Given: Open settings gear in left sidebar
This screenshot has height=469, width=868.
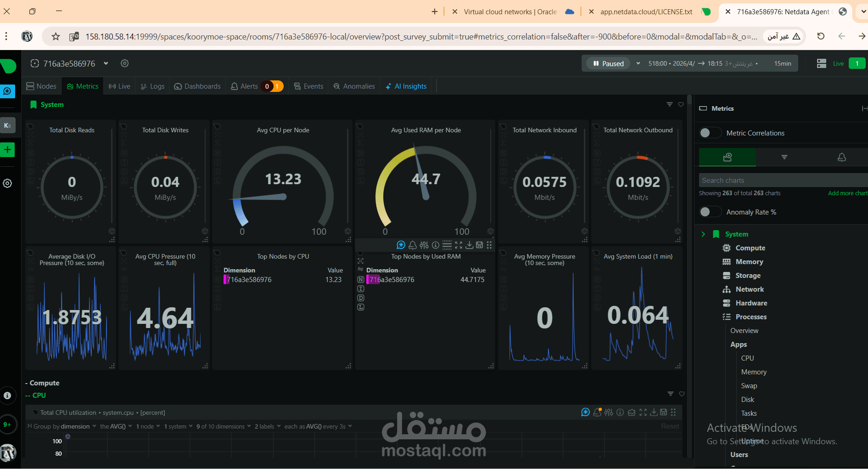Looking at the screenshot, I should (x=7, y=183).
